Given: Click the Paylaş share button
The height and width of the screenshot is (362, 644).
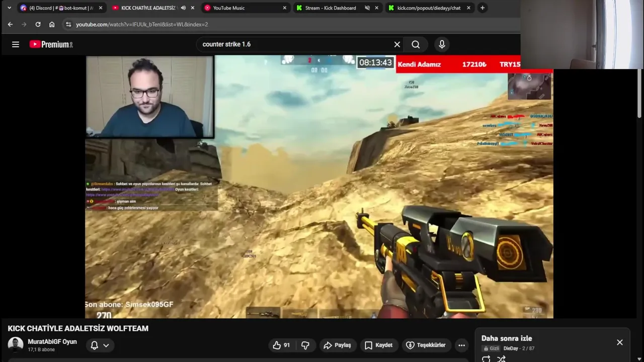Looking at the screenshot, I should (337, 345).
